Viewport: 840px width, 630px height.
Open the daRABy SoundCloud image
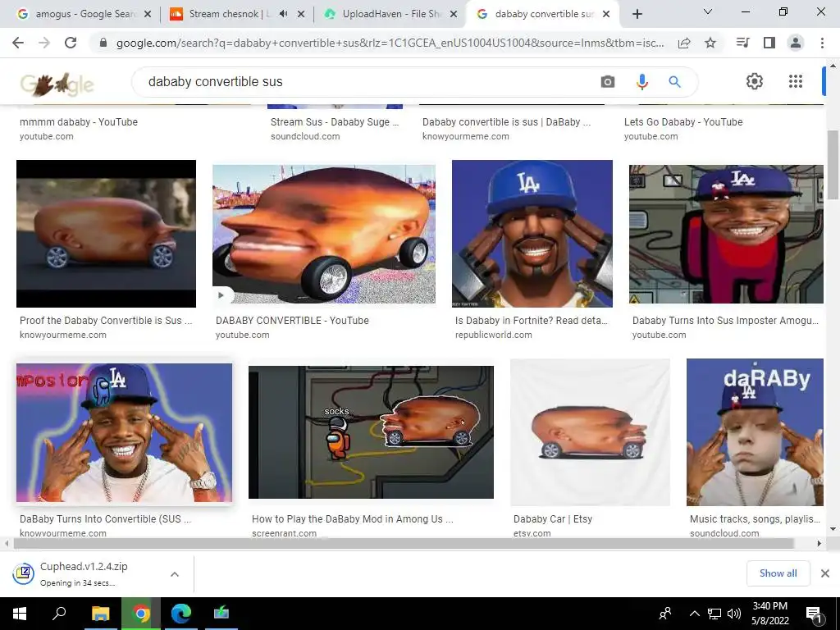(755, 432)
